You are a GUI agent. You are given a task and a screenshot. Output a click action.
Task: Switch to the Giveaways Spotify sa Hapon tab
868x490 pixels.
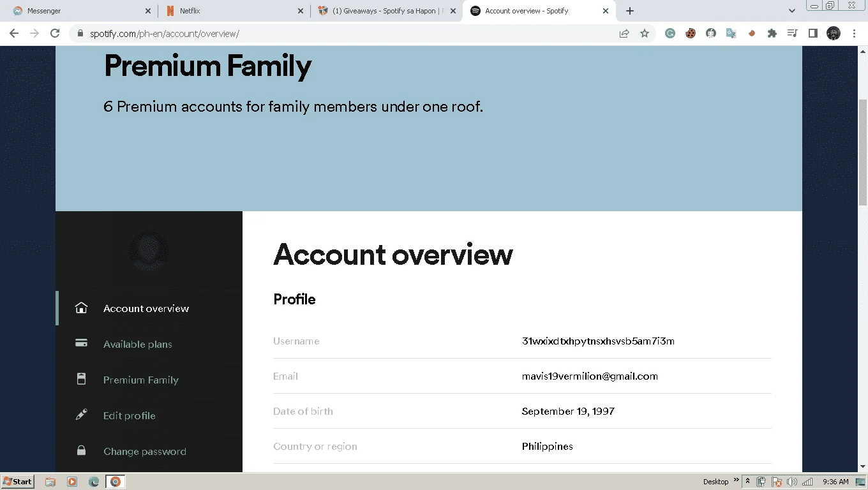pyautogui.click(x=386, y=11)
